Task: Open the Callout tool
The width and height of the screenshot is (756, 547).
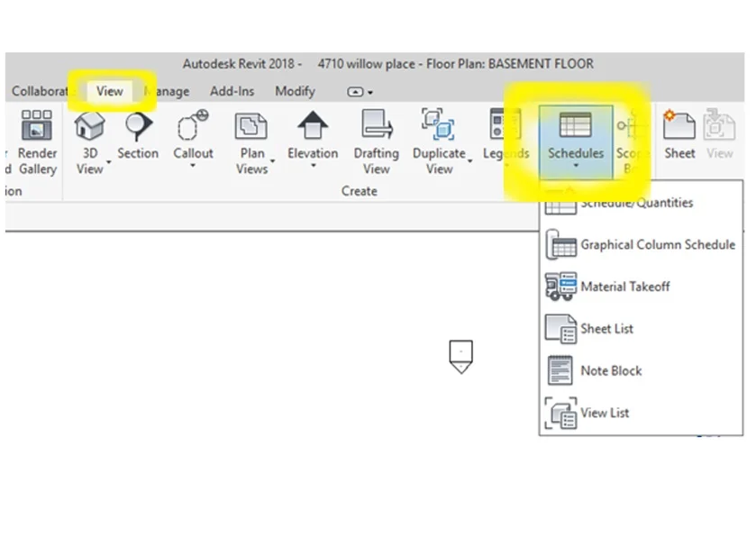Action: (192, 133)
